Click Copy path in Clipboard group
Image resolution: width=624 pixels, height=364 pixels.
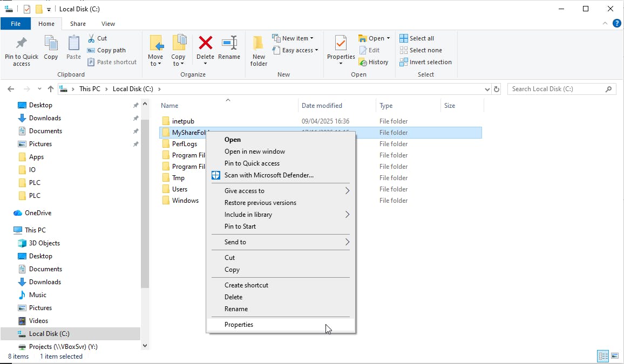tap(106, 50)
